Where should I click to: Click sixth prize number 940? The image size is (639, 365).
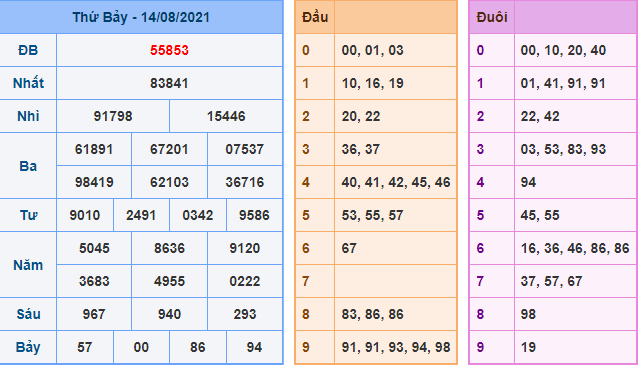tap(169, 314)
